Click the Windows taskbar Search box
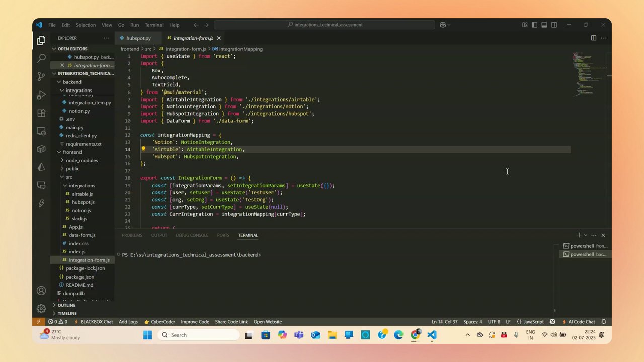This screenshot has height=362, width=644. pyautogui.click(x=199, y=335)
